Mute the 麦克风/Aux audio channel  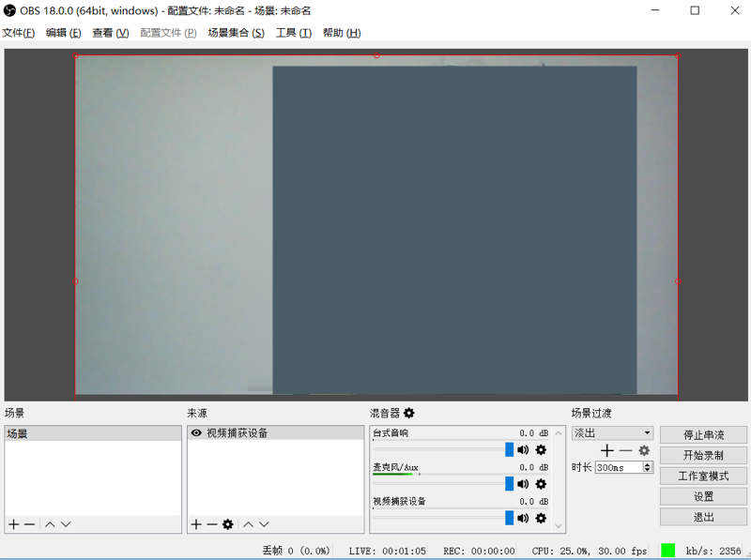point(523,484)
